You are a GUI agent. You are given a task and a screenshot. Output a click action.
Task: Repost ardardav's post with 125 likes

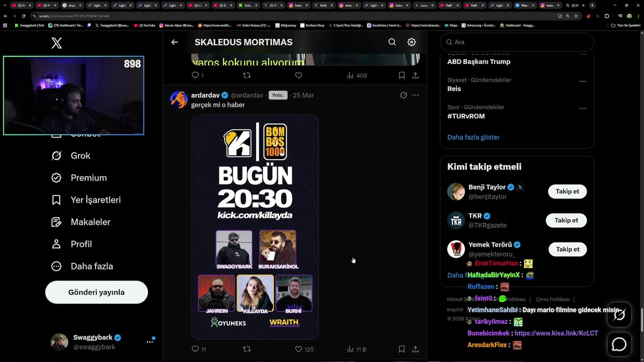click(x=247, y=349)
